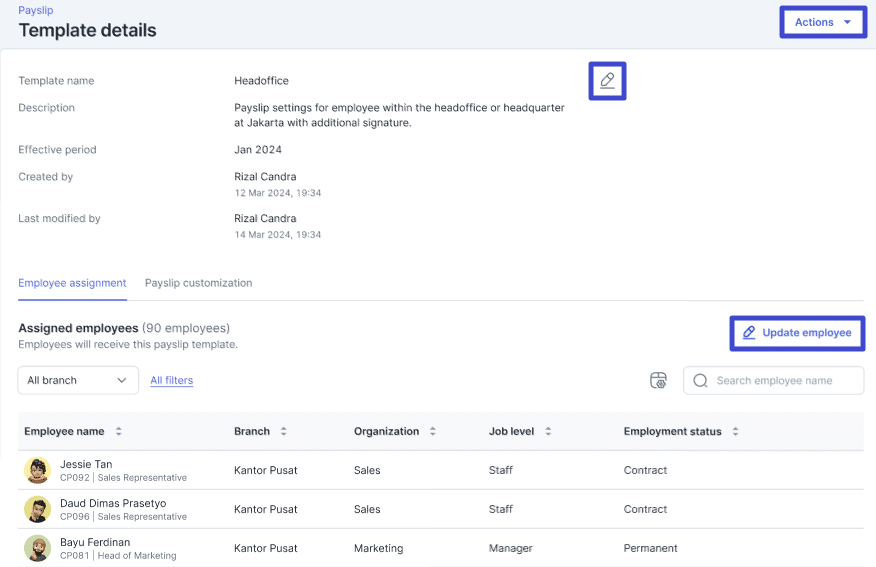The image size is (876, 567).
Task: Click Jessie Tan's avatar
Action: [x=37, y=470]
